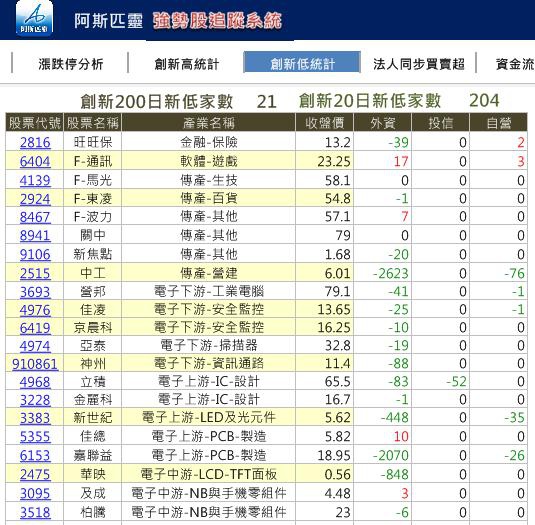Click industry cell 電子下游-掃描器

tap(209, 346)
